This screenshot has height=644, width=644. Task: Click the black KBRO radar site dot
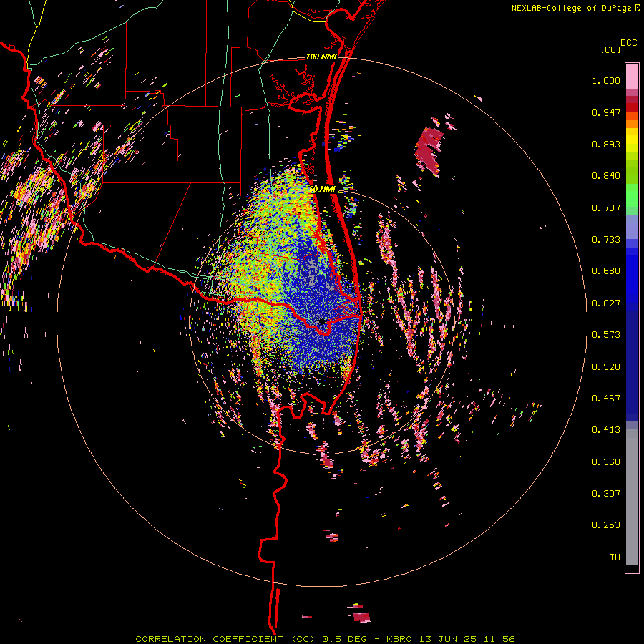(x=323, y=321)
